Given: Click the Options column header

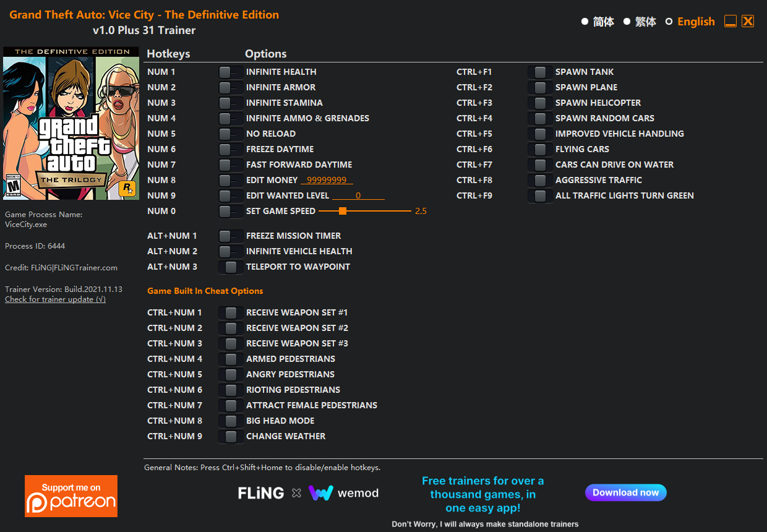Looking at the screenshot, I should coord(266,54).
